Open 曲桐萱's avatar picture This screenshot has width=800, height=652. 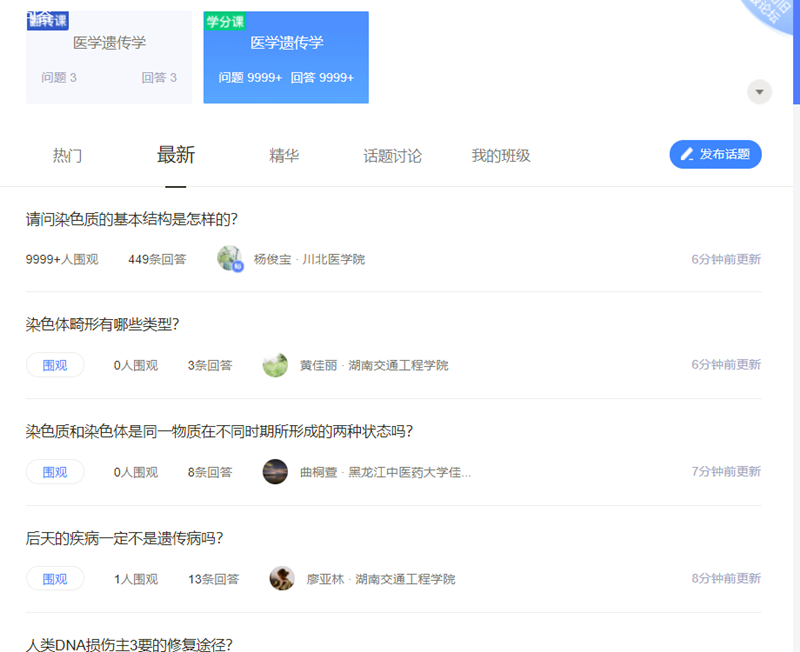coord(274,471)
